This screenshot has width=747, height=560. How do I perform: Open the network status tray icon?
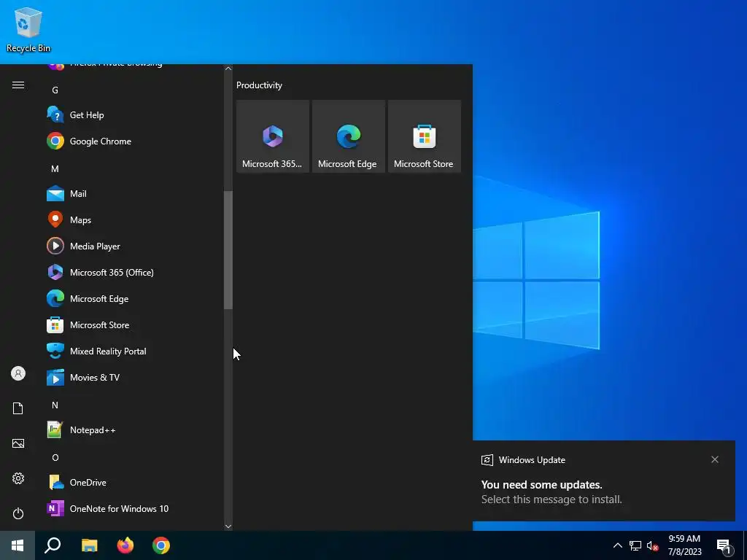point(635,545)
